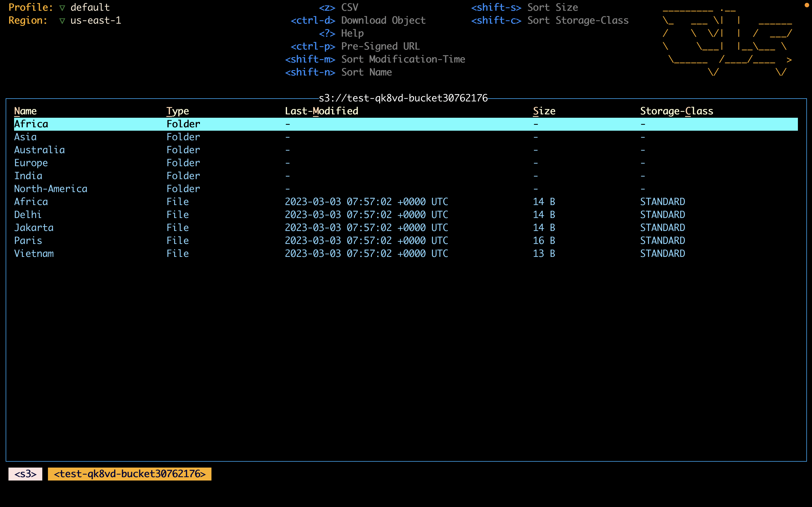Click the <ctrl-d> Download Object shortcut
This screenshot has height=507, width=812.
tap(358, 21)
